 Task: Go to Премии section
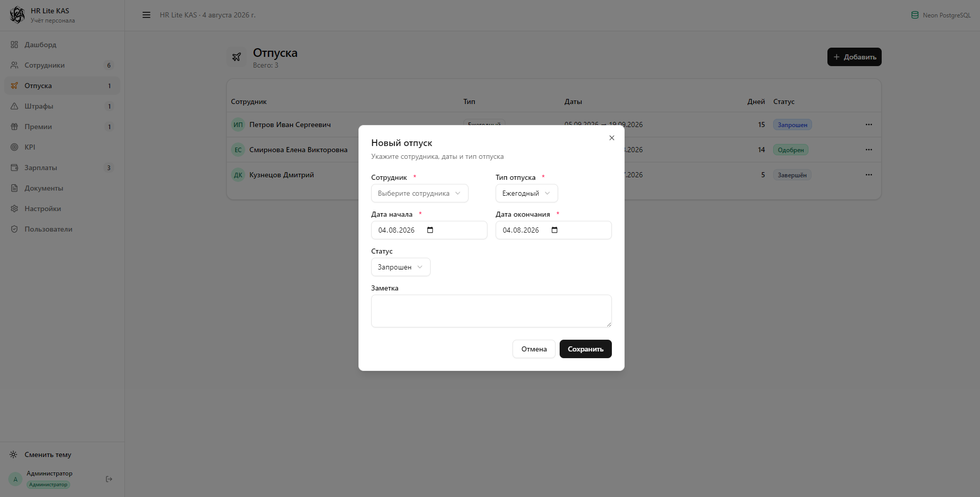62,127
